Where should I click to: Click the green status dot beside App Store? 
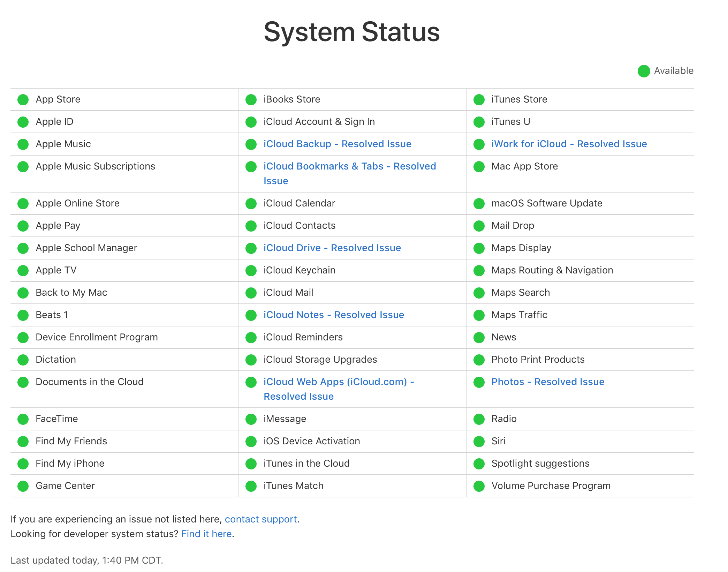[23, 100]
